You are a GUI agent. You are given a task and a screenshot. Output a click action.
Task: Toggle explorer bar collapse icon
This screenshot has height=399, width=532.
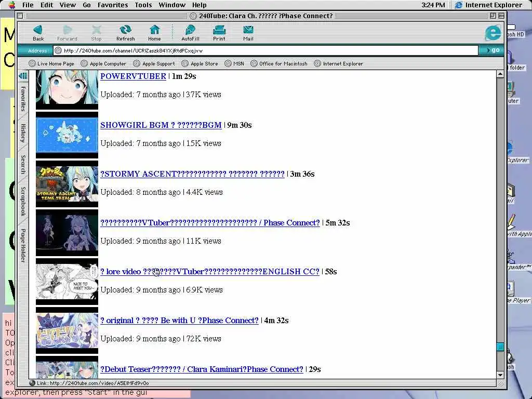click(x=23, y=76)
